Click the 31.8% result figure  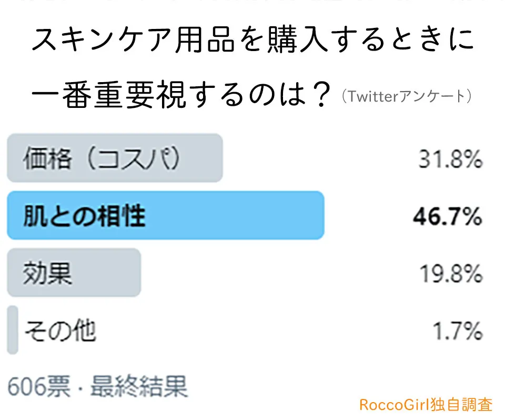coord(450,159)
